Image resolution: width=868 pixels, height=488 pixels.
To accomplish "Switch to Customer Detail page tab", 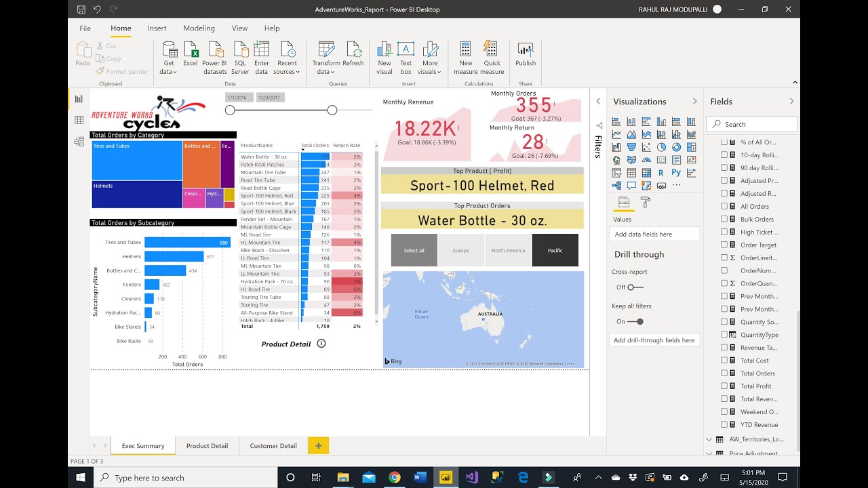I will point(273,445).
